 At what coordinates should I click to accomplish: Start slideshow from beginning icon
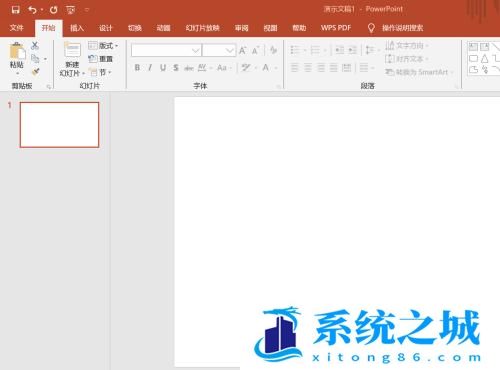tap(71, 10)
